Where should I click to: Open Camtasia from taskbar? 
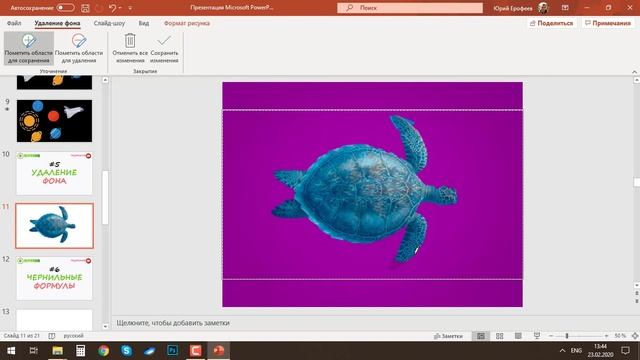(x=196, y=351)
